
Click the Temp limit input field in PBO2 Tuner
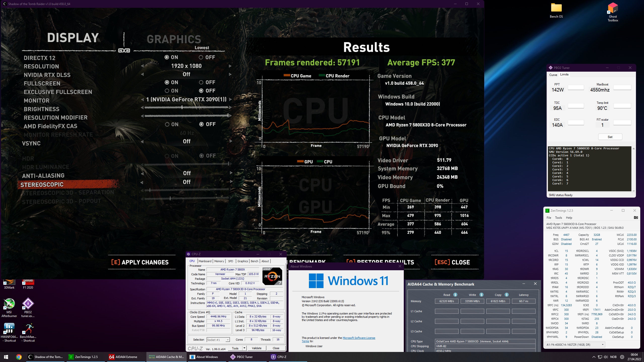click(622, 106)
